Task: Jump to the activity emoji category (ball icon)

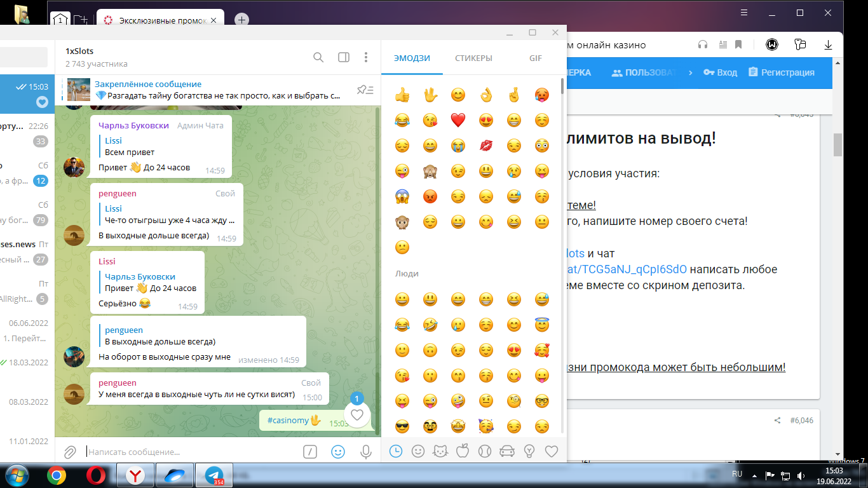Action: pyautogui.click(x=485, y=451)
